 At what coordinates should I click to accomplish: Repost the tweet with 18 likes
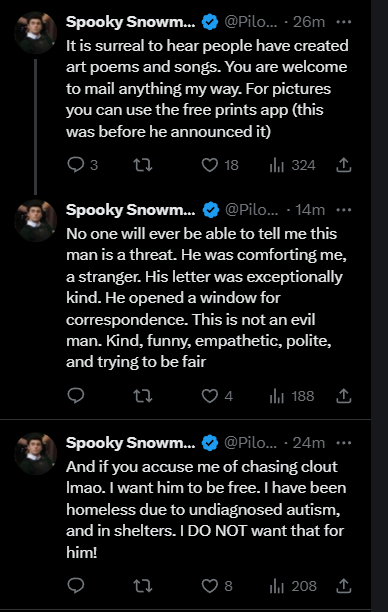click(142, 165)
